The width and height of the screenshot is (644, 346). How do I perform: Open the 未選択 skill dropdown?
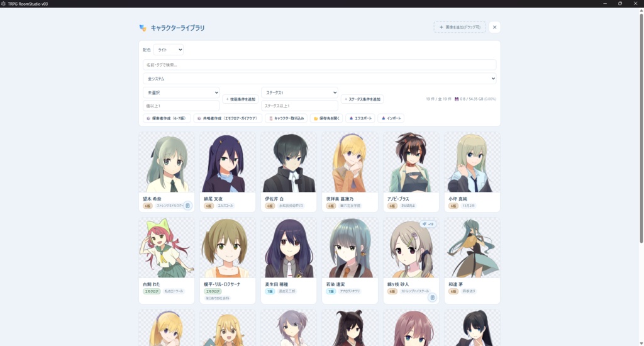click(181, 92)
